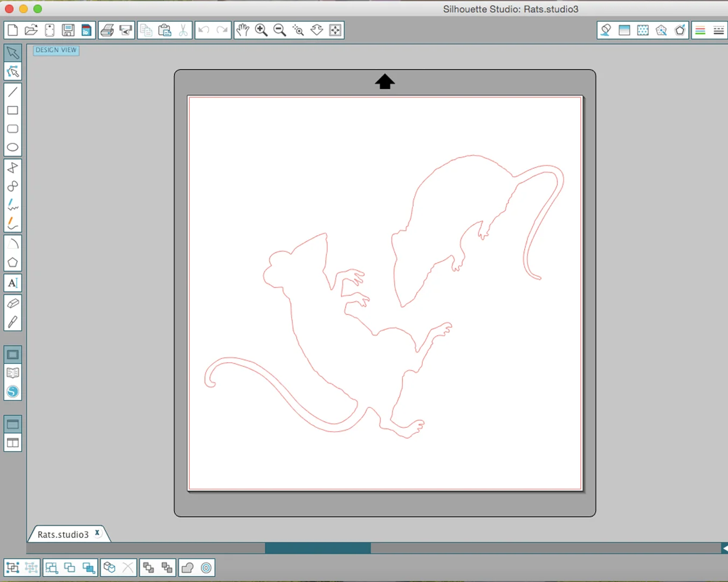728x582 pixels.
Task: Select the Pan hand tool
Action: click(x=243, y=30)
